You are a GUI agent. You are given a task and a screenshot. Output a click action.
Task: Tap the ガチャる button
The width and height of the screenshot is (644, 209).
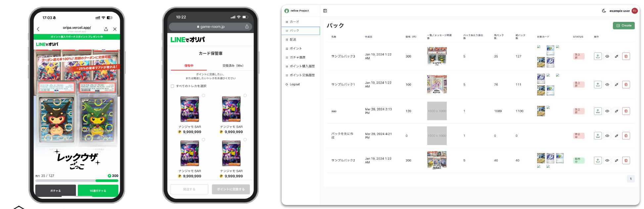pos(55,191)
